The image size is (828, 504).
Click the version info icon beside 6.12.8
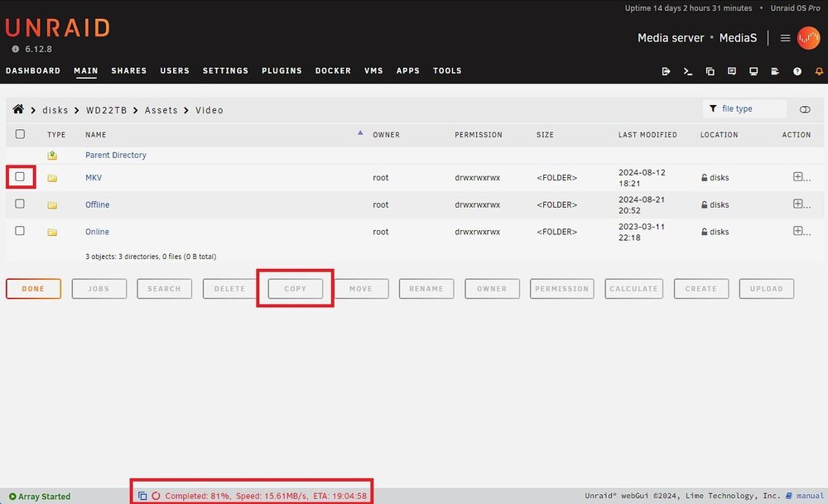(15, 49)
